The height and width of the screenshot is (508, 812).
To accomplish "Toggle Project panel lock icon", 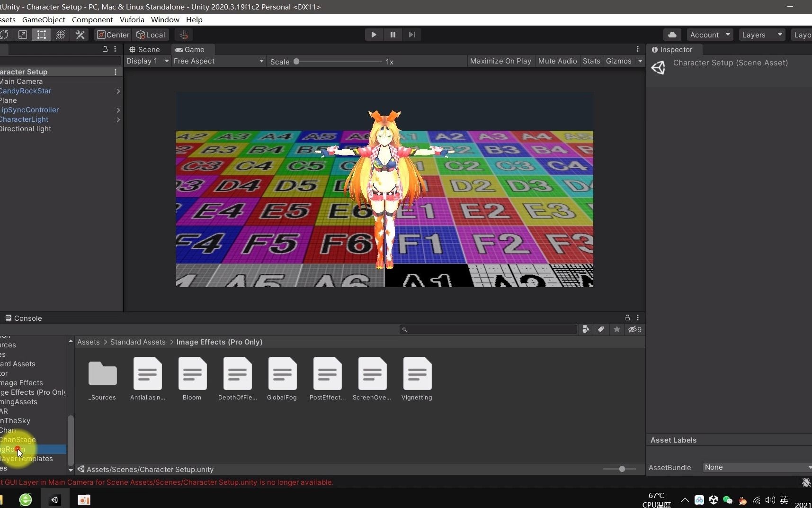I will point(627,317).
